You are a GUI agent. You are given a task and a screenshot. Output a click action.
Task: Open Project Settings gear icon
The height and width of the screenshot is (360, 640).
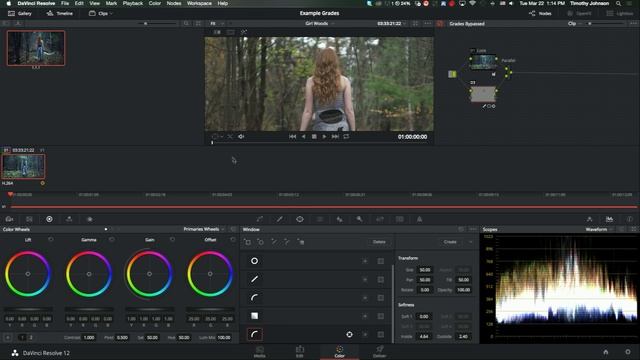[x=628, y=352]
